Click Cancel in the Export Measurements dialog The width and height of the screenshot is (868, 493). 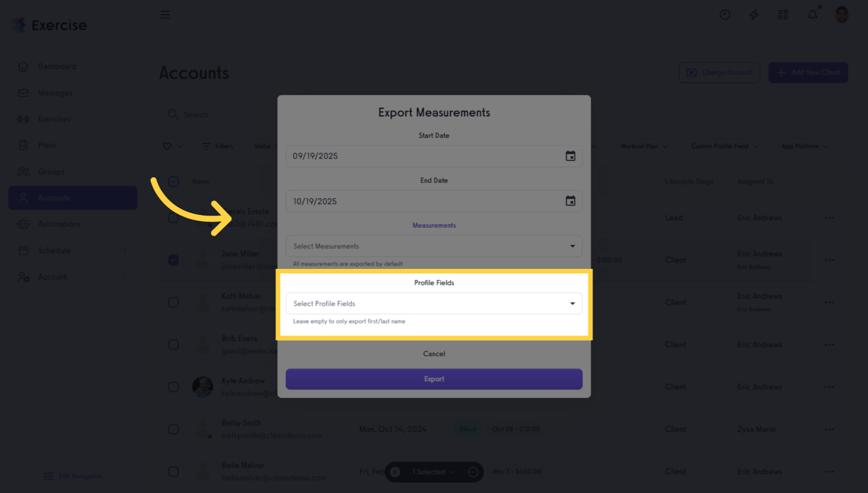[x=434, y=354]
